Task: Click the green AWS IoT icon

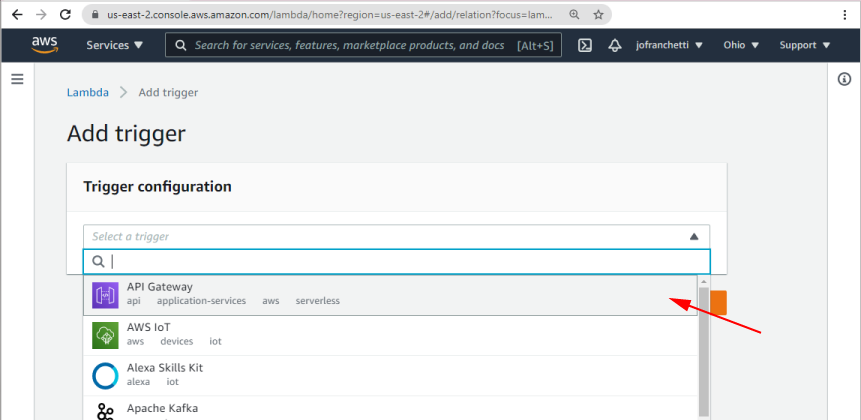Action: tap(105, 335)
